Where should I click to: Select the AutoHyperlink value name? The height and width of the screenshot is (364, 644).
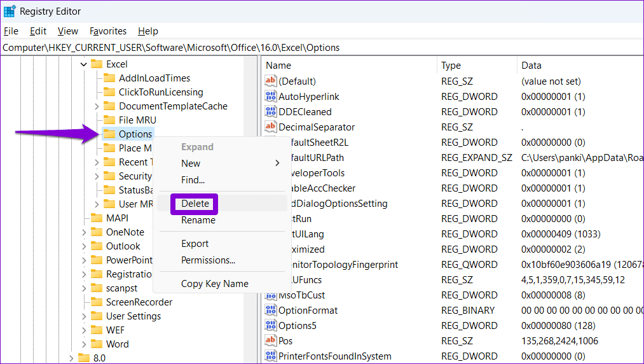pyautogui.click(x=309, y=97)
